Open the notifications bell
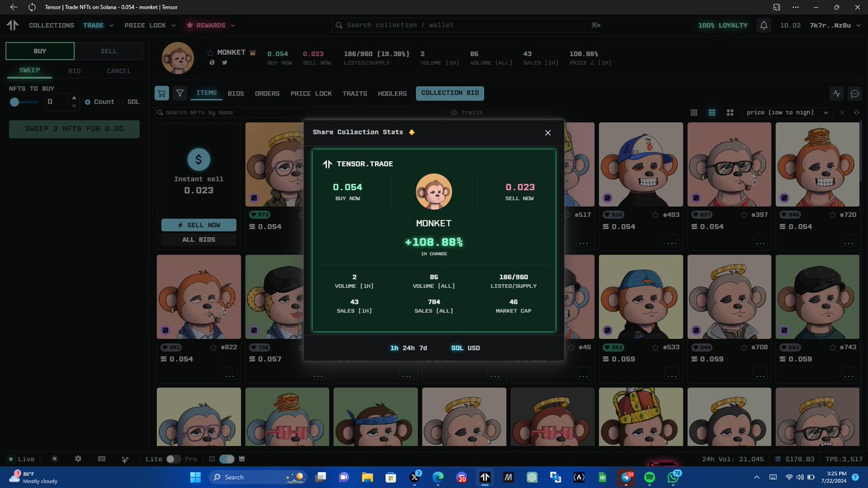Image resolution: width=868 pixels, height=488 pixels. [x=764, y=25]
